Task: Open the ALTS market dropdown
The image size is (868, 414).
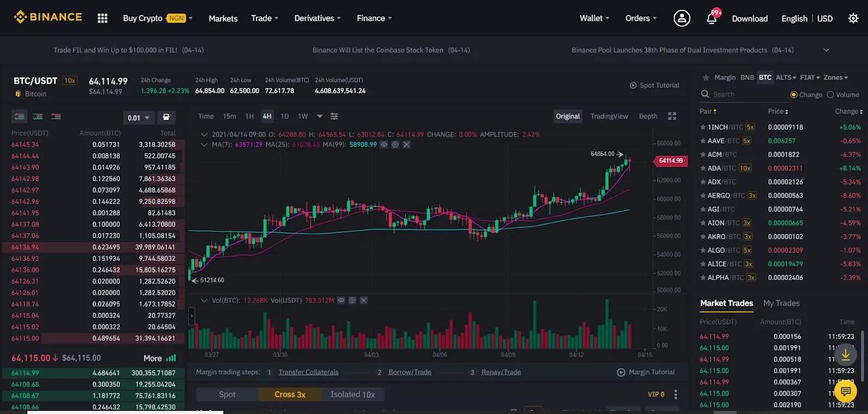Action: pos(786,78)
